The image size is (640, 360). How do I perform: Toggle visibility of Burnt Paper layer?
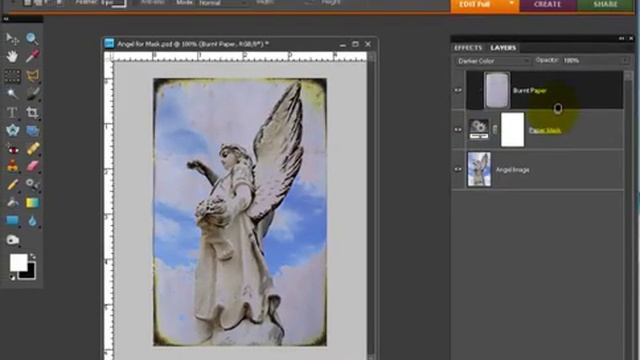tap(458, 90)
